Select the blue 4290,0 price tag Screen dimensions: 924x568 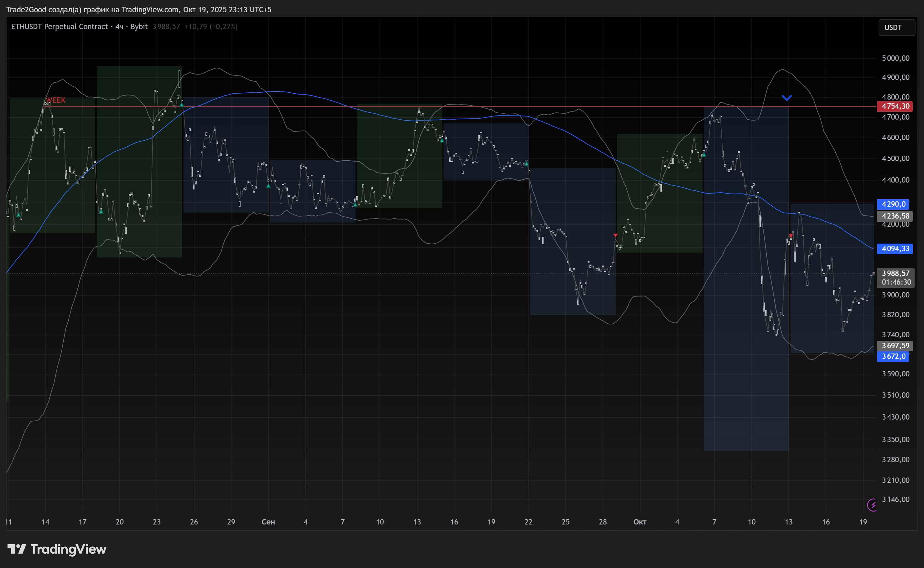pyautogui.click(x=893, y=204)
